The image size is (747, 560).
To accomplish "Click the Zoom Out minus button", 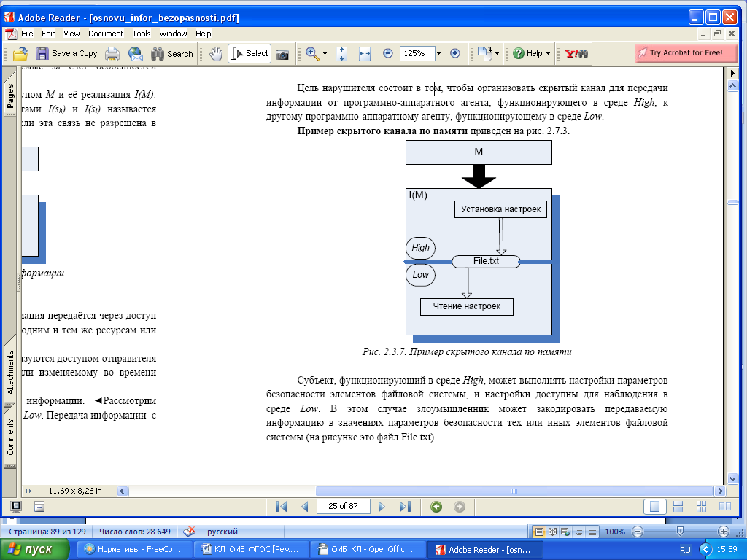I will (x=388, y=53).
